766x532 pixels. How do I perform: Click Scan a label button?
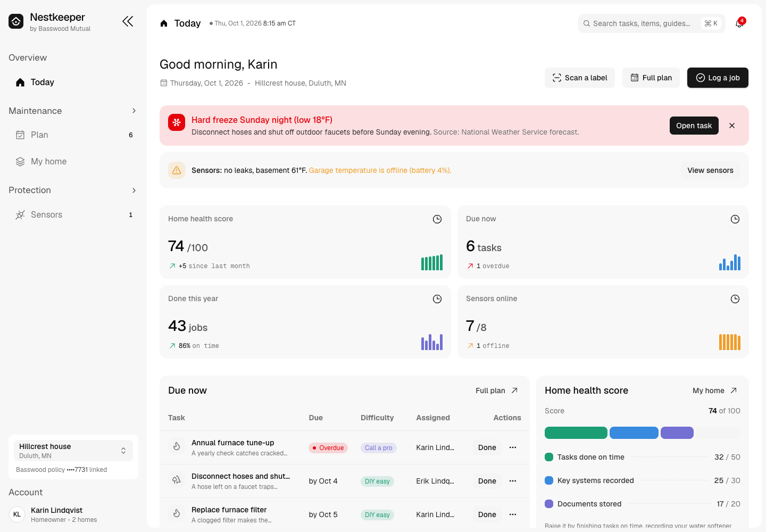coord(580,78)
